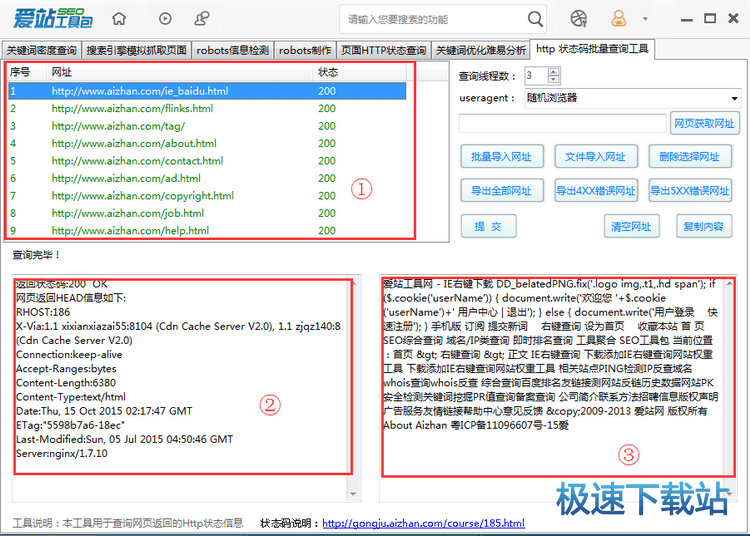Open the skin theme icon beside search
This screenshot has height=536, width=750.
579,19
